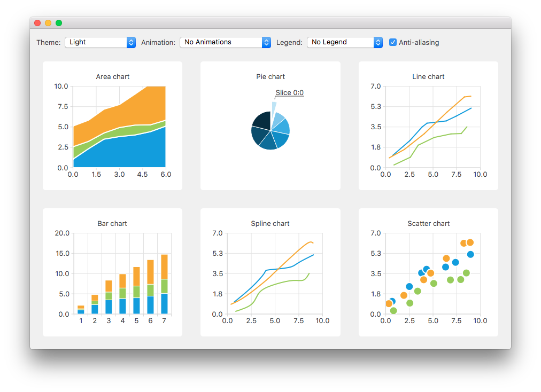The width and height of the screenshot is (541, 392).
Task: Click the Pie chart title
Action: click(270, 76)
